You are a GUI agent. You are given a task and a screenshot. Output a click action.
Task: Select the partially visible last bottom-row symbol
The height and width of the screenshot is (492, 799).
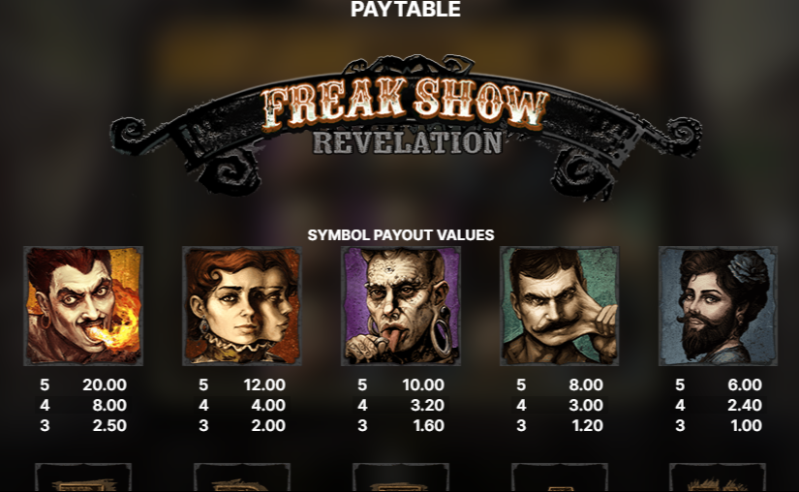[717, 477]
